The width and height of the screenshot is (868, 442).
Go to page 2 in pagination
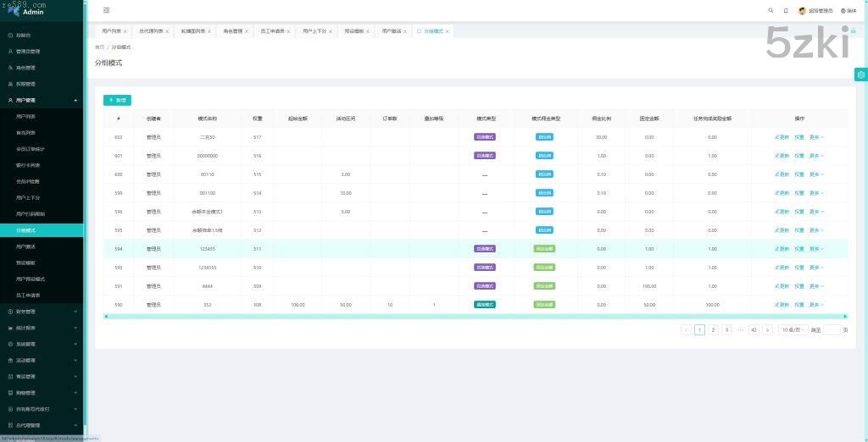713,330
